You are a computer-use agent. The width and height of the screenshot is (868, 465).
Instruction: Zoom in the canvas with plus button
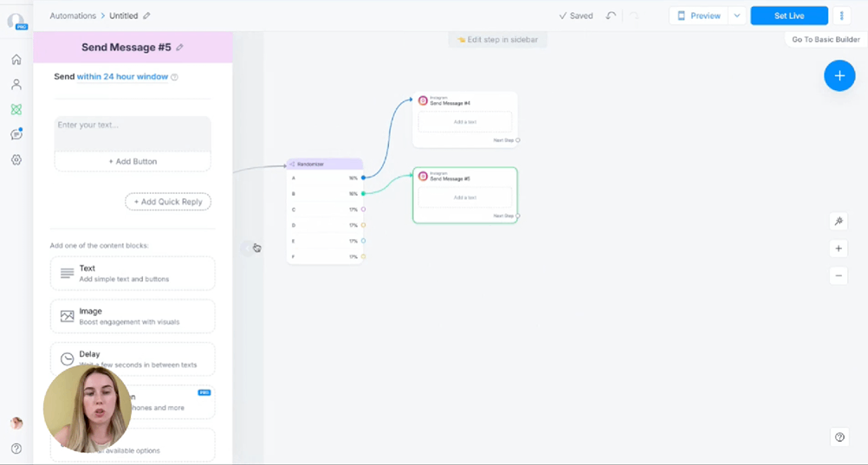click(839, 249)
